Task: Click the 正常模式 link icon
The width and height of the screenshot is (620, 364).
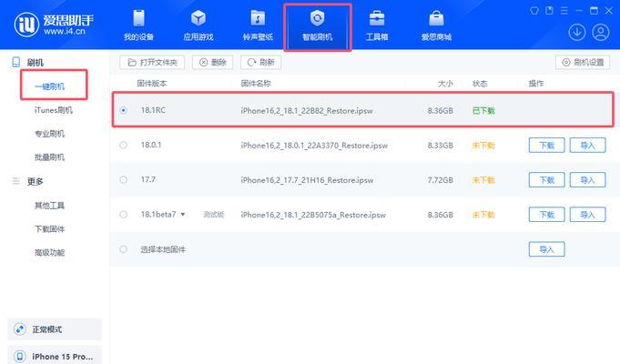Action: click(x=20, y=329)
